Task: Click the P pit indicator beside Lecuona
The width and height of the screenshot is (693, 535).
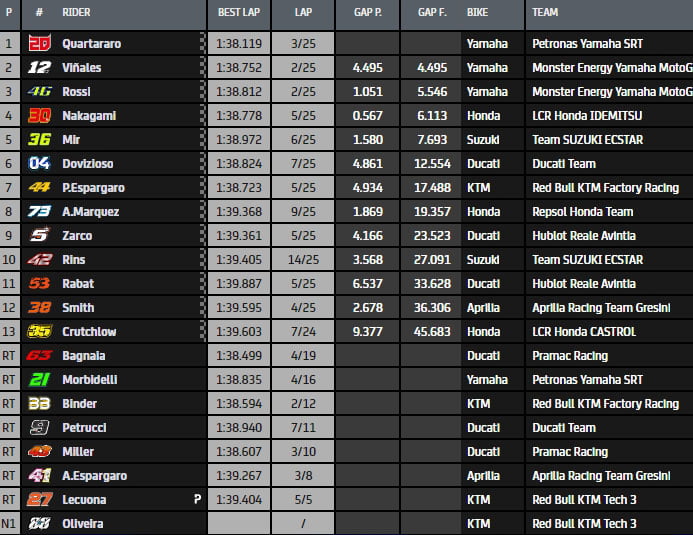Action: pyautogui.click(x=199, y=499)
